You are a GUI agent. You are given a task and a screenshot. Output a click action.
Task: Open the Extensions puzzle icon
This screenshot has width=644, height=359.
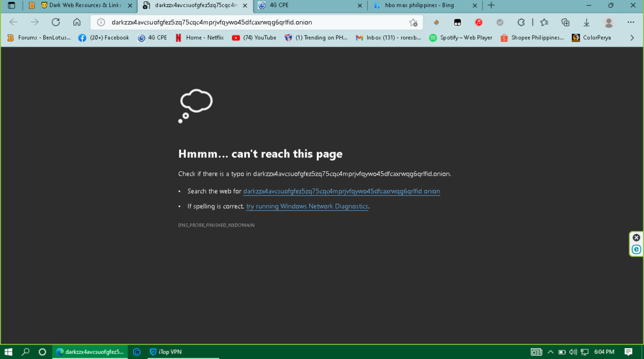tap(521, 23)
